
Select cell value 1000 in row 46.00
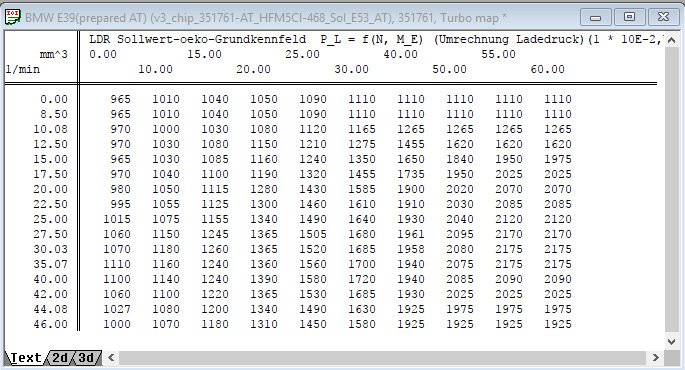click(x=117, y=324)
